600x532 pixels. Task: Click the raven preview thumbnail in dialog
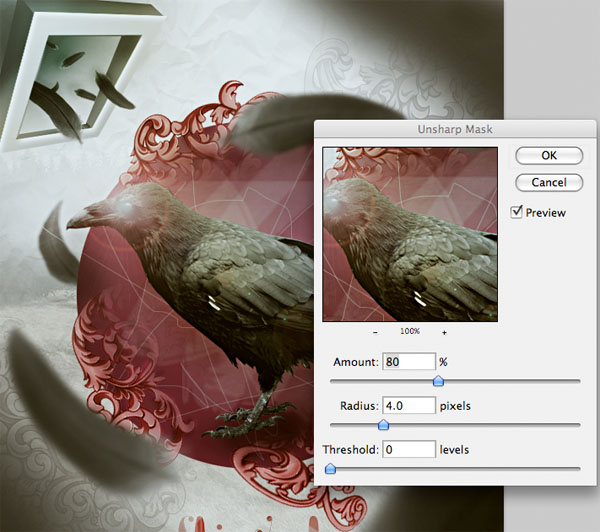tap(410, 234)
